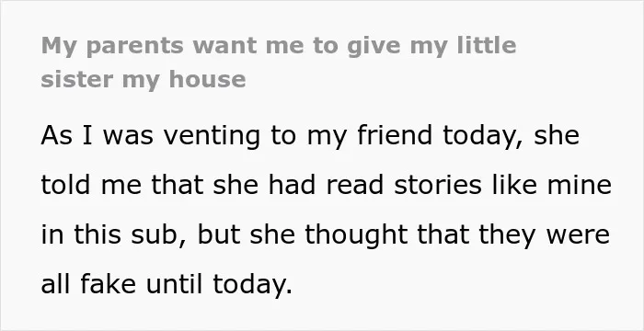Click the word "give" in the gray title
644x331 pixels.
click(x=374, y=46)
